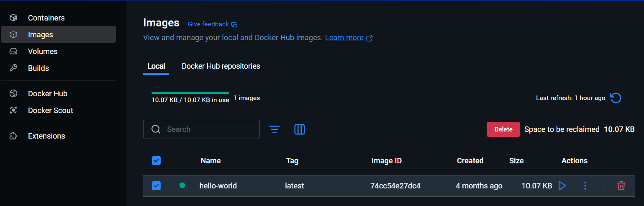Screen dimensions: 644x206
Task: Click the 1 images count label
Action: (246, 98)
